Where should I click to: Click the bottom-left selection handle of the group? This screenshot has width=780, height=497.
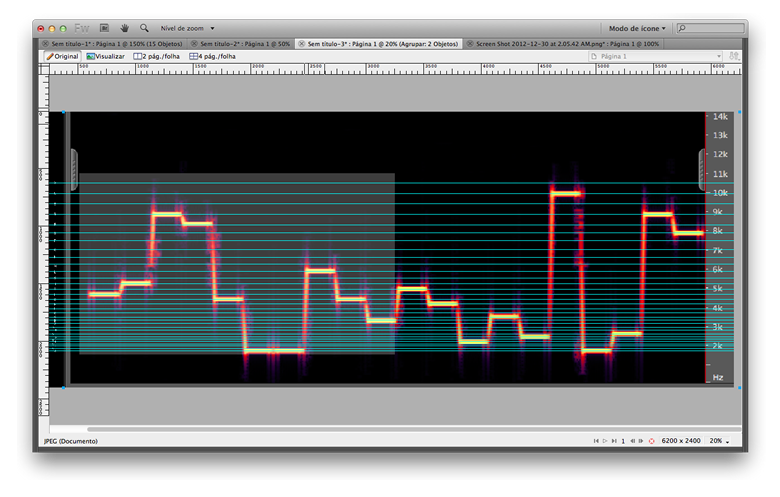(63, 387)
